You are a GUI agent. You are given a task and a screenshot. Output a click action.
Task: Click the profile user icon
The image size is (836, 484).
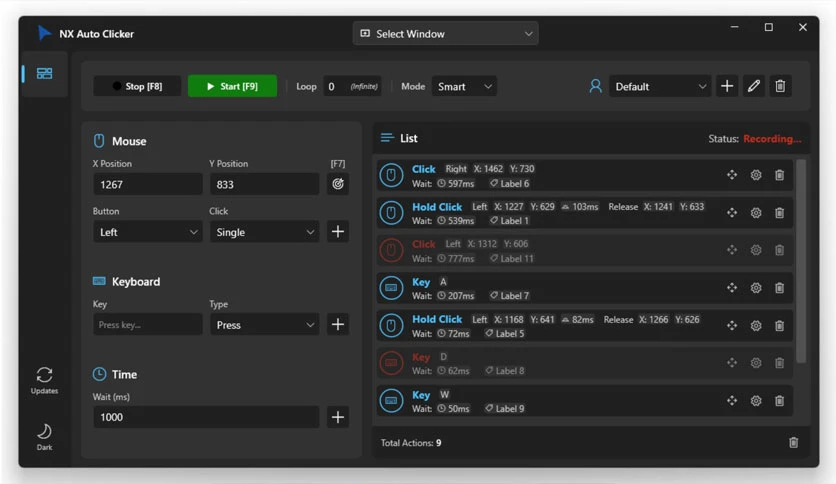[596, 86]
